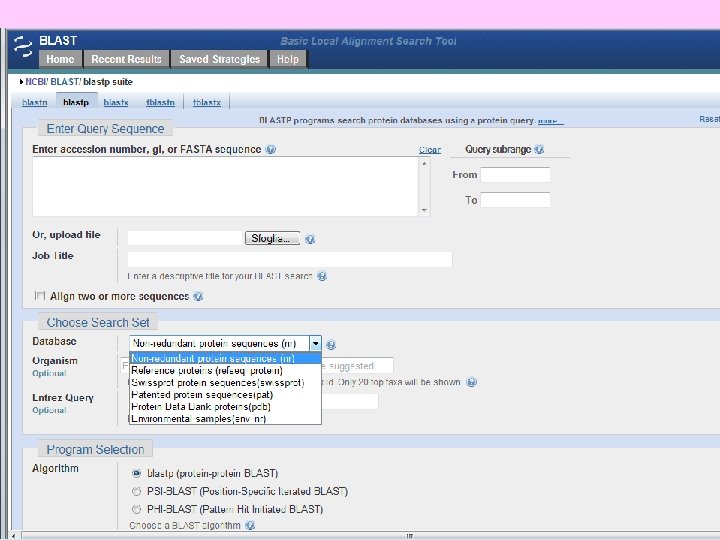Click Optional text under Entrez Query
720x540 pixels.
pos(49,410)
